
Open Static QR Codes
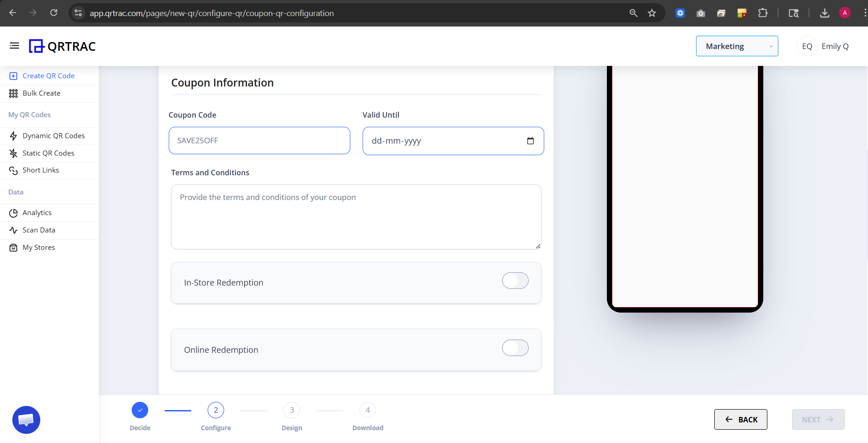48,153
